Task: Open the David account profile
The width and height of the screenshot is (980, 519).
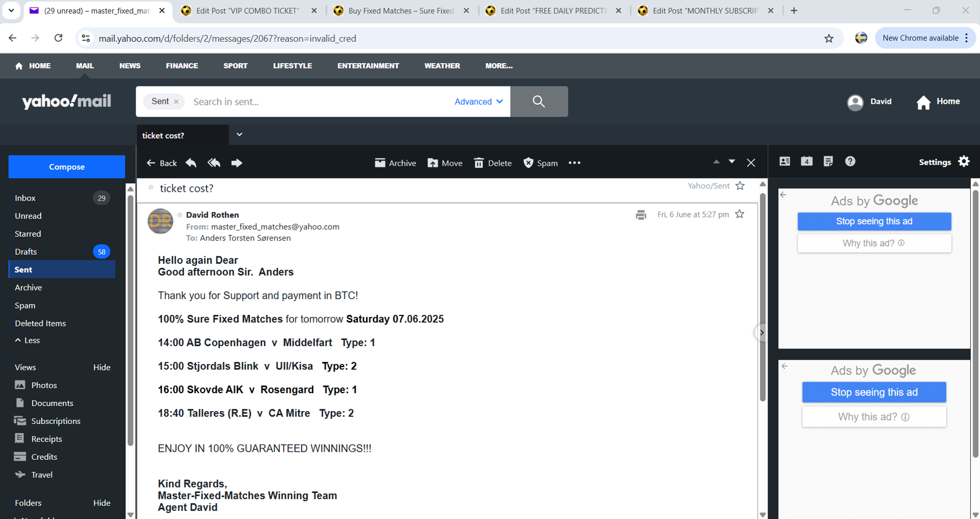Action: [869, 102]
